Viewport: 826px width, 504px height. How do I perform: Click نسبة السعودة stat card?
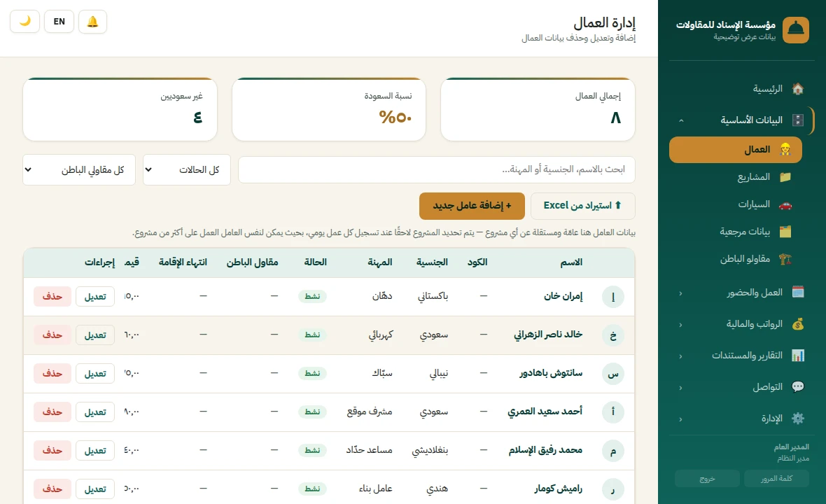coord(329,109)
